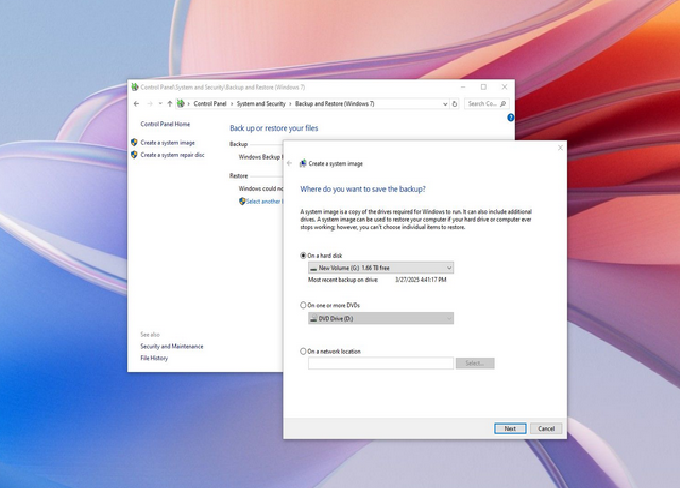680x488 pixels.
Task: Click Control Panel in breadcrumb path
Action: [210, 104]
